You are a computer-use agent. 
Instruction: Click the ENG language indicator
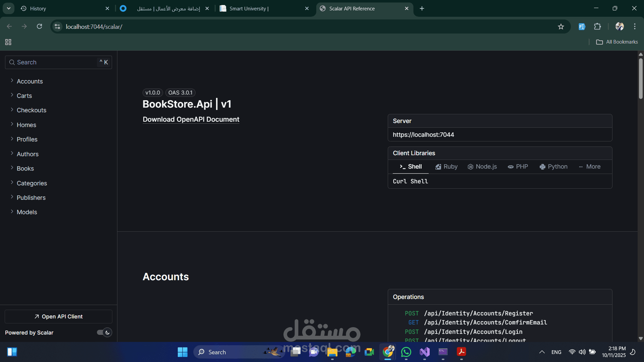click(x=556, y=352)
